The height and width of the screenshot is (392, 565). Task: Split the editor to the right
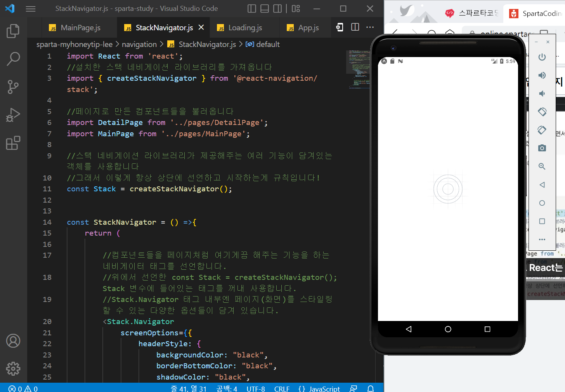(x=355, y=27)
